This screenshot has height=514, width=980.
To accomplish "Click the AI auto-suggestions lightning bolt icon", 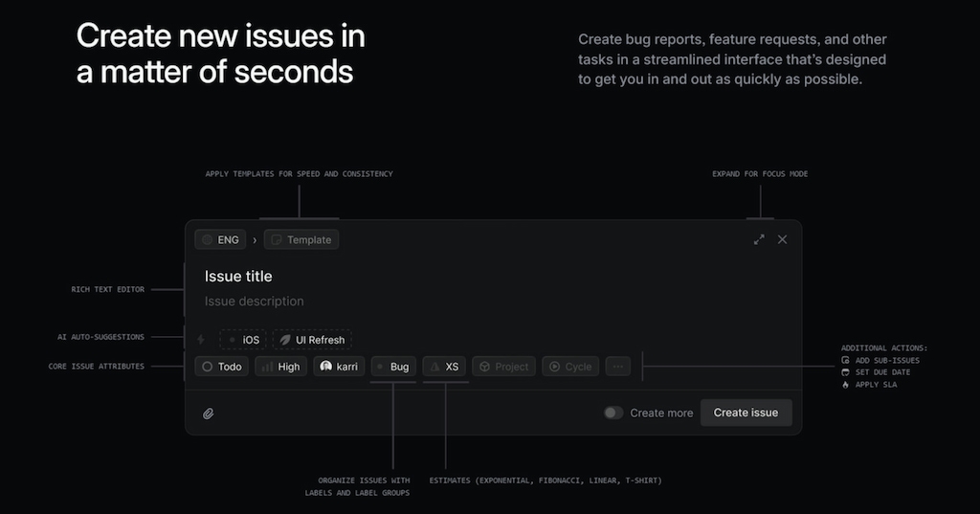I will (201, 340).
